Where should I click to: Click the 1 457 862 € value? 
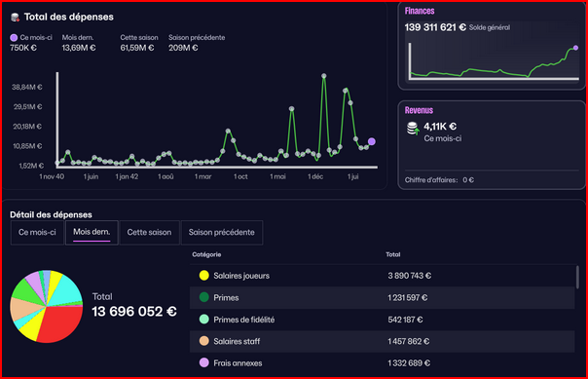tap(409, 341)
